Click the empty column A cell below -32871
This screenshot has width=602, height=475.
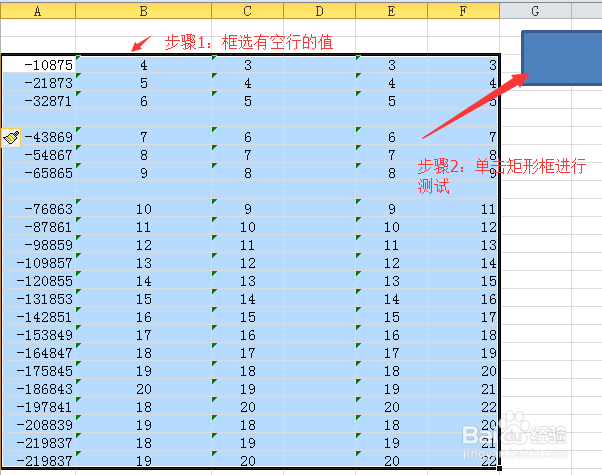pos(38,119)
